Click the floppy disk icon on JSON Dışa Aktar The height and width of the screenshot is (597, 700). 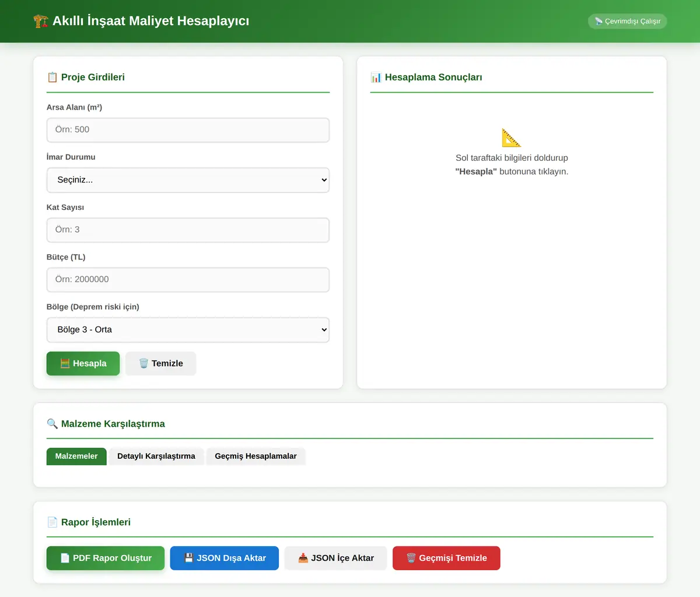click(188, 558)
